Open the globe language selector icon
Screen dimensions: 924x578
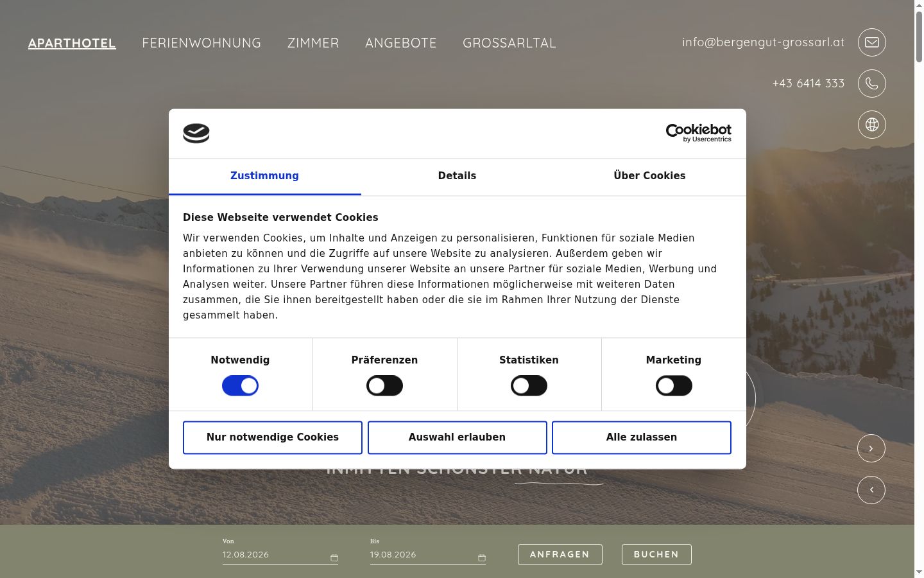(871, 125)
